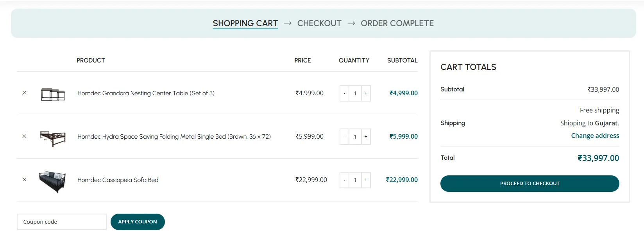Click quantity field for Hydra Single Bed

coord(355,137)
